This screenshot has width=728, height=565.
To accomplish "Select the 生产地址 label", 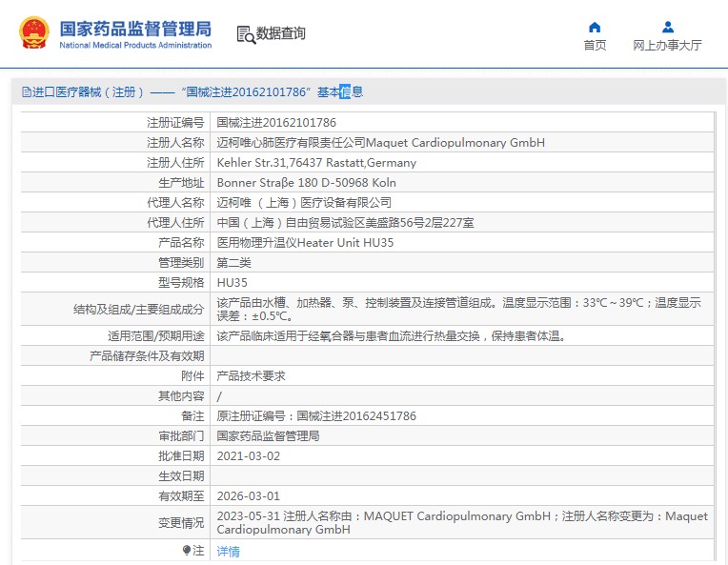I will tap(181, 182).
